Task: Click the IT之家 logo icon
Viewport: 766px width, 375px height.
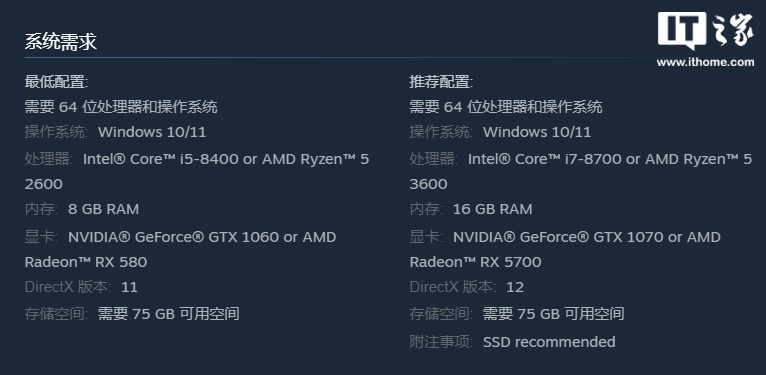Action: point(705,31)
